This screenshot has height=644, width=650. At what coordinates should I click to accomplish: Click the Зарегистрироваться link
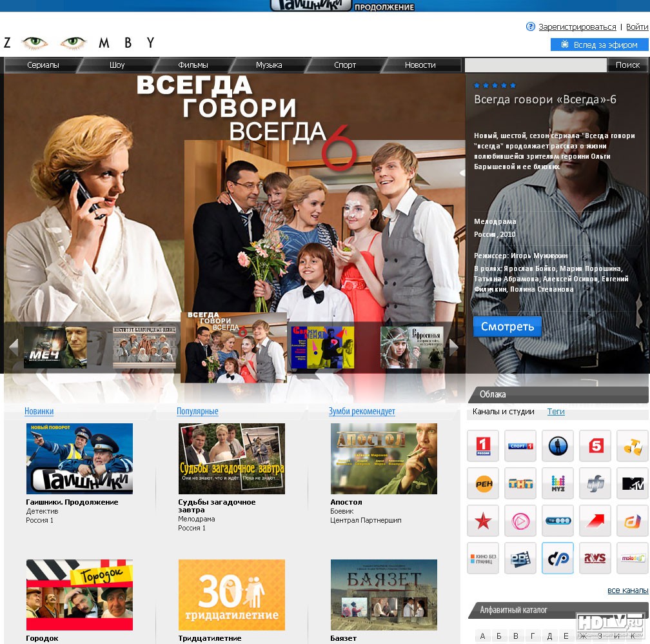click(x=578, y=27)
